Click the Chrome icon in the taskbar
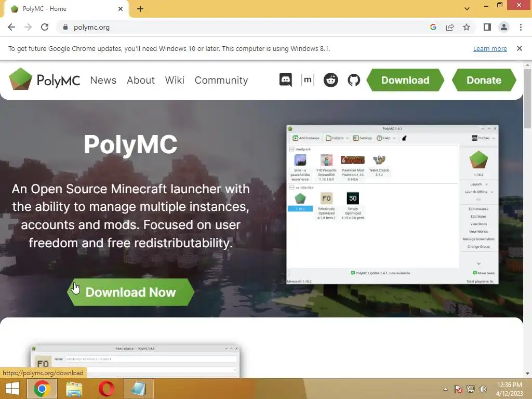Viewport: 532px width, 399px height. 42,389
